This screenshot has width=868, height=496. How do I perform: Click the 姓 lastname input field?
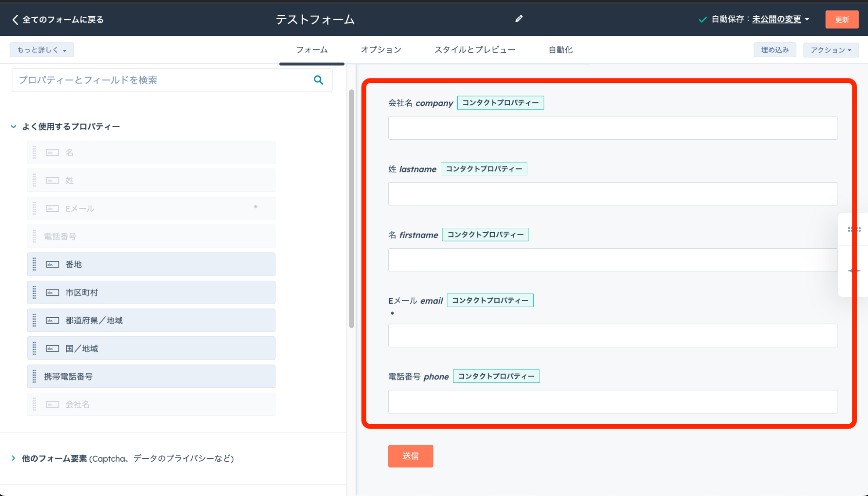613,194
